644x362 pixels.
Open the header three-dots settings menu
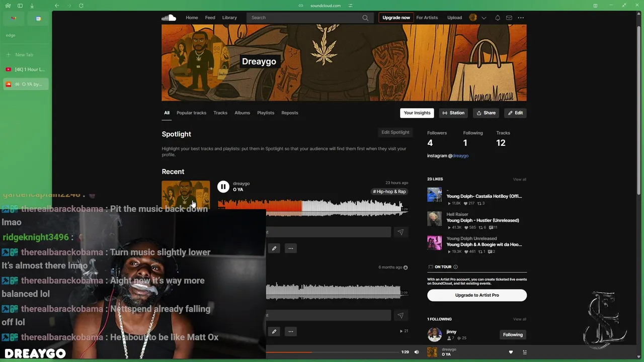click(x=521, y=18)
